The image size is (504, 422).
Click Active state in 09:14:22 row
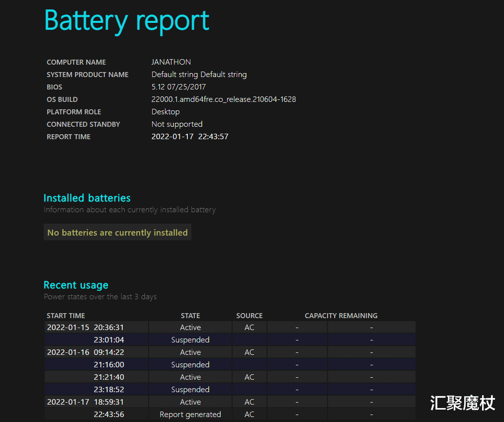(190, 352)
